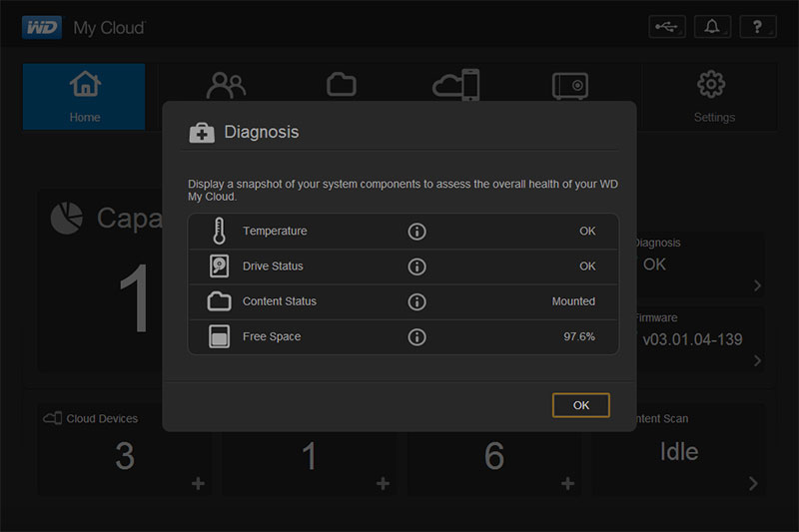This screenshot has height=532, width=799.
Task: Click firmware version v03.01.04-139
Action: (692, 339)
